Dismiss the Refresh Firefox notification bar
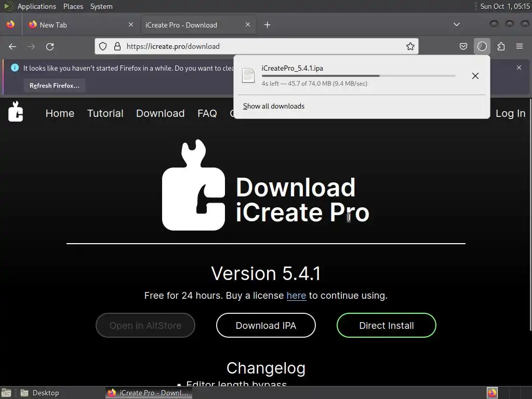 point(519,68)
